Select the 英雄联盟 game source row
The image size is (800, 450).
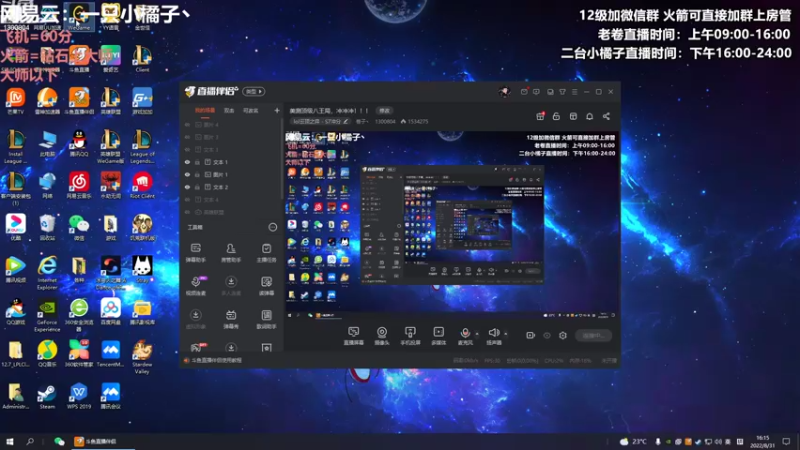[231, 212]
